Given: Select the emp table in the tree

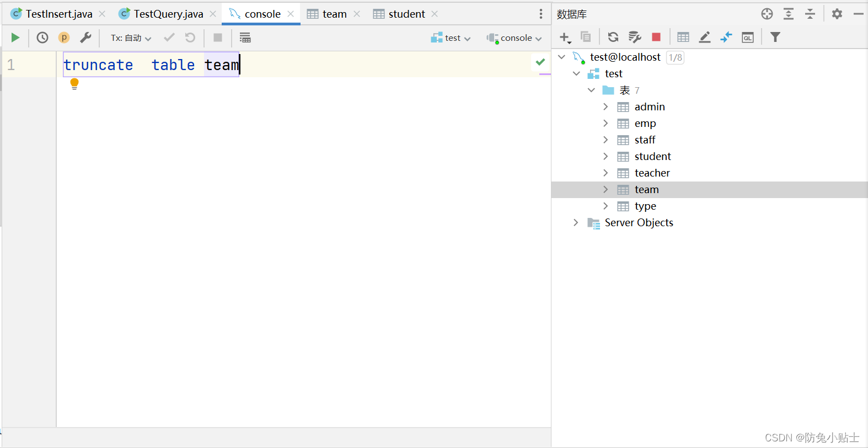Looking at the screenshot, I should [x=645, y=124].
